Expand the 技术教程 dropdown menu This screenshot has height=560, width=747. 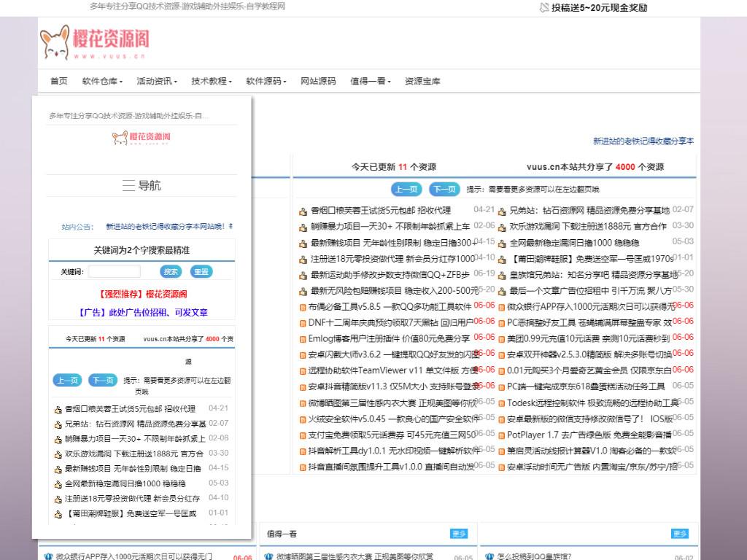[x=210, y=81]
